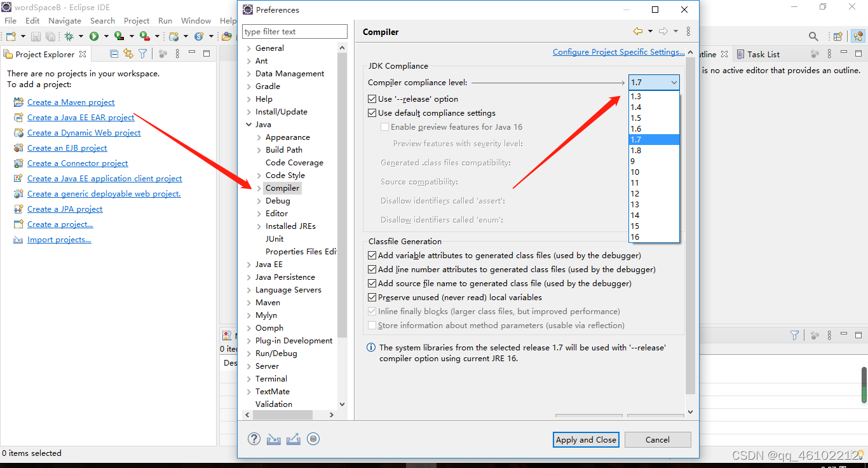Click the Import preferences icon

273,439
